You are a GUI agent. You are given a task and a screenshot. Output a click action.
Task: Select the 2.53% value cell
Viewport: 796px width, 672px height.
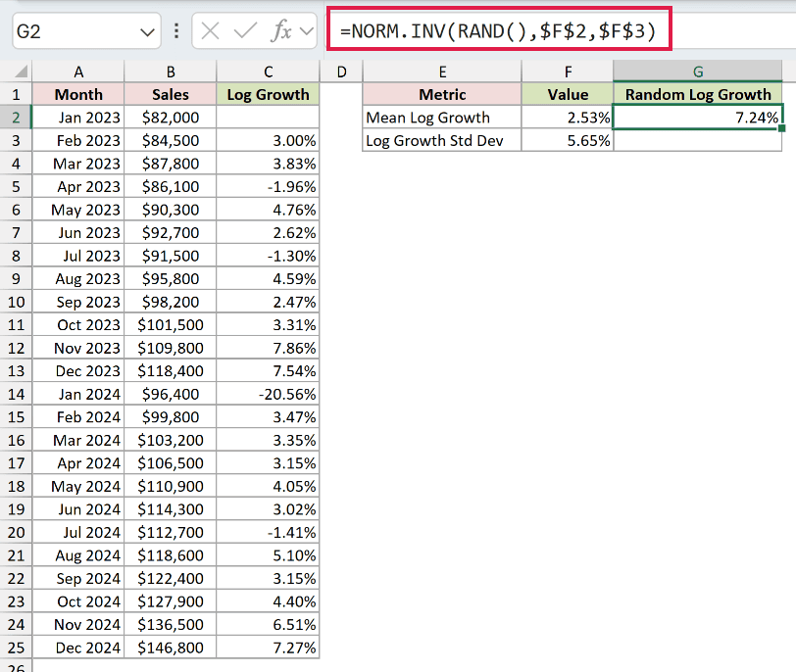(568, 118)
